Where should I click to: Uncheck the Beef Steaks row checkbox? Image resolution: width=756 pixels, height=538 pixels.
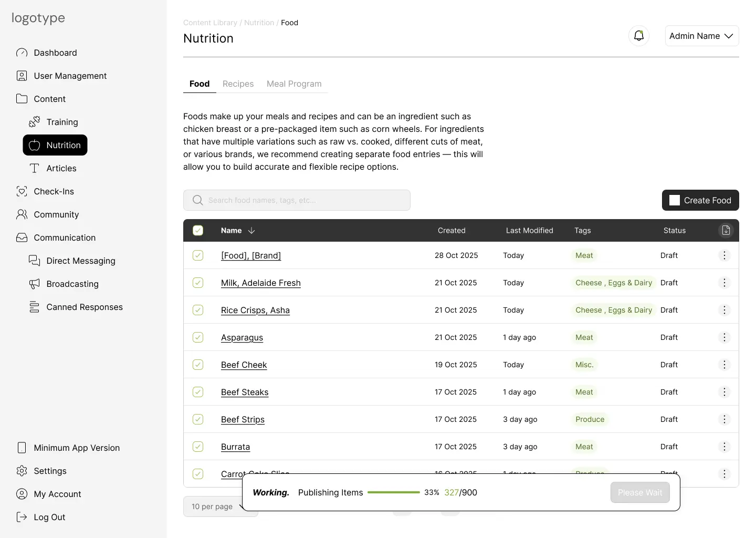click(198, 392)
